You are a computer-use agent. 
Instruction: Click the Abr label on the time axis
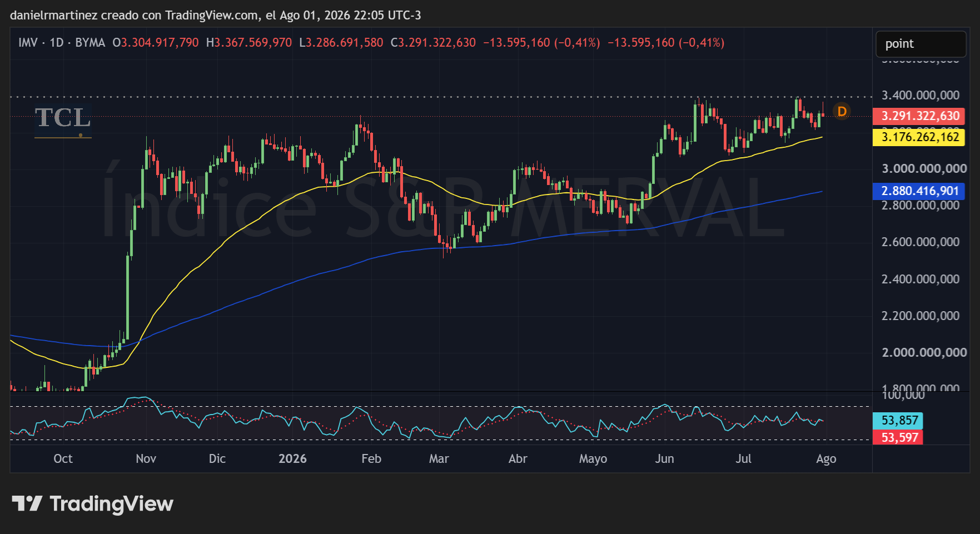[x=518, y=459]
